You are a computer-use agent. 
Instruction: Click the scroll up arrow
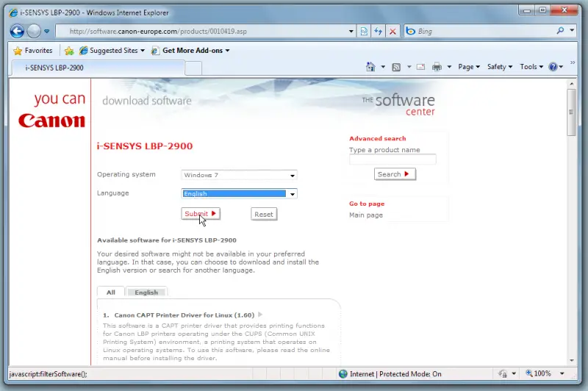[572, 84]
